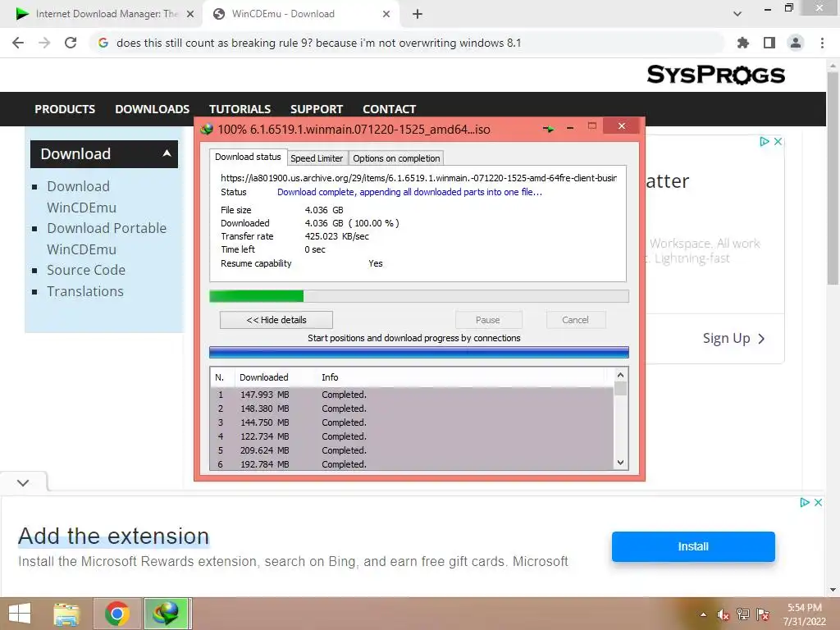Click the blue connections progress bar

coord(419,352)
